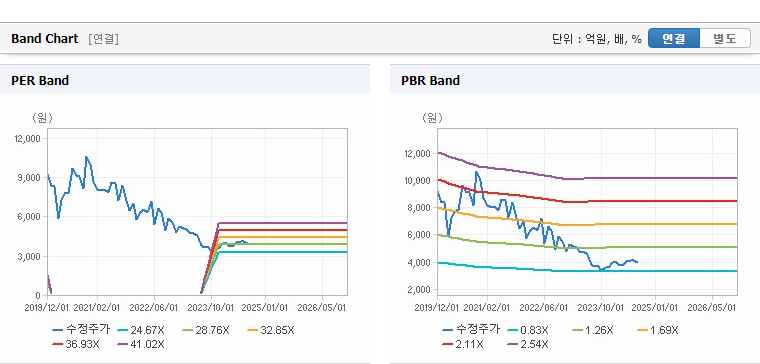Viewport: 760px width, 364px height.
Task: Click the Band Chart section title
Action: coord(45,39)
